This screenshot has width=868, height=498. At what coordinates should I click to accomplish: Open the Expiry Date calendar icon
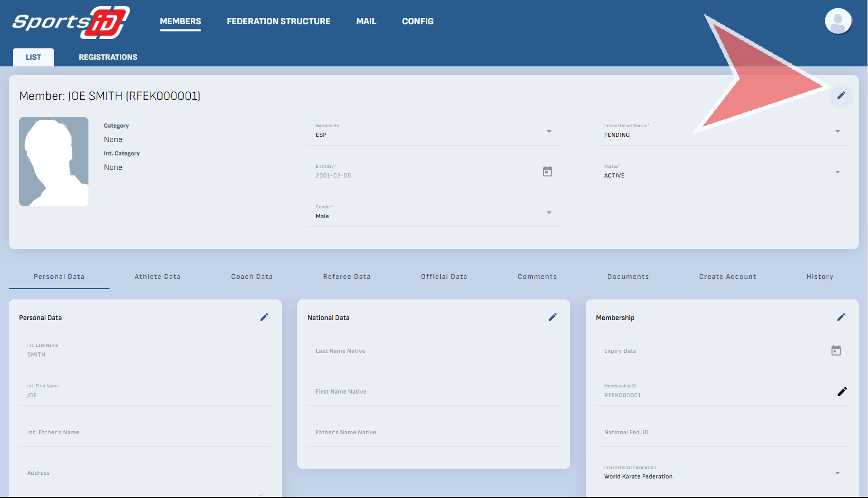(836, 351)
